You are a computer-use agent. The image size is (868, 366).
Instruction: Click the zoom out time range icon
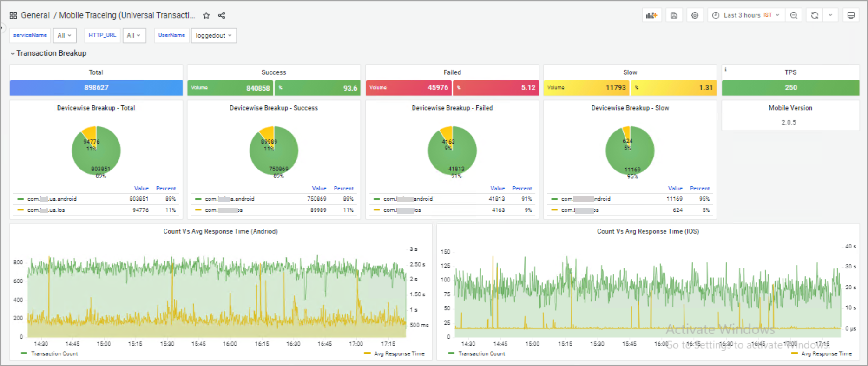[x=794, y=15]
